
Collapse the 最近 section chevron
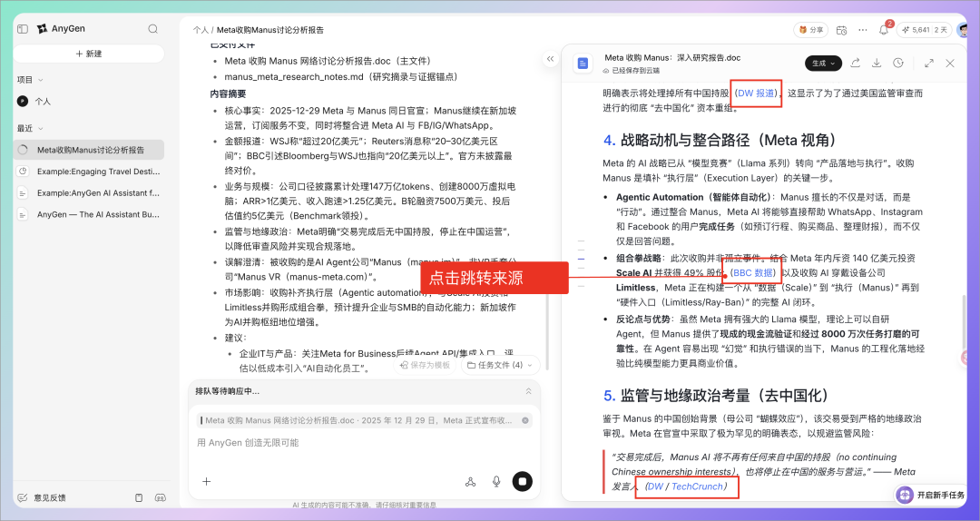[x=41, y=128]
